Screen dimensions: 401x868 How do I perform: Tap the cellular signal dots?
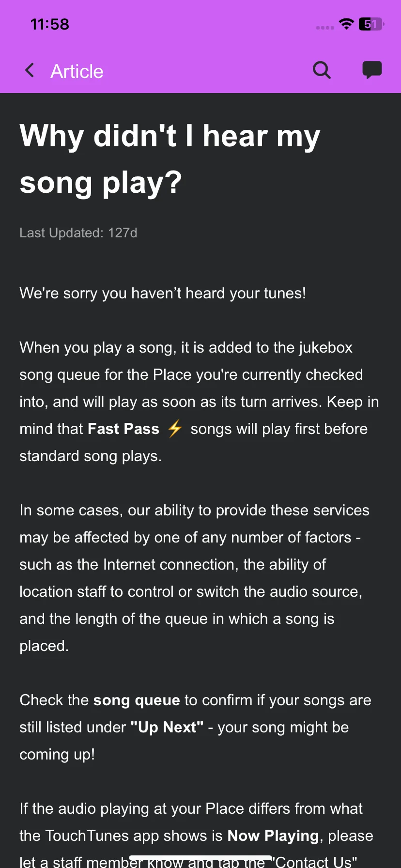(325, 28)
